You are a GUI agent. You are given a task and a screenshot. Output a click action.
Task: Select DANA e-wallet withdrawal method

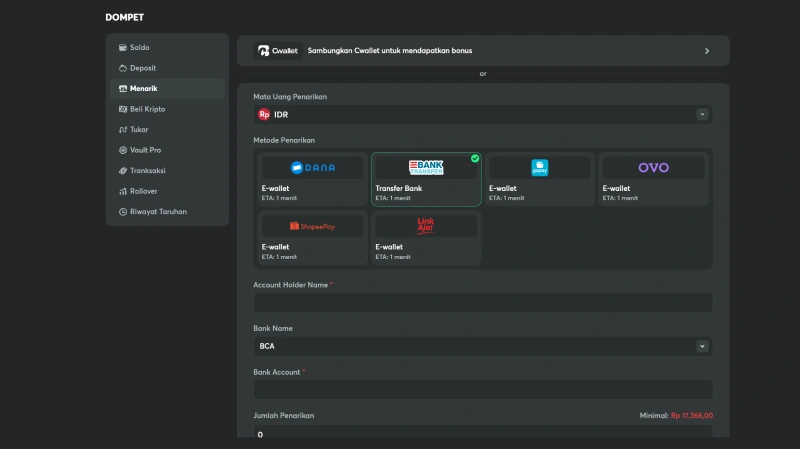coord(312,179)
